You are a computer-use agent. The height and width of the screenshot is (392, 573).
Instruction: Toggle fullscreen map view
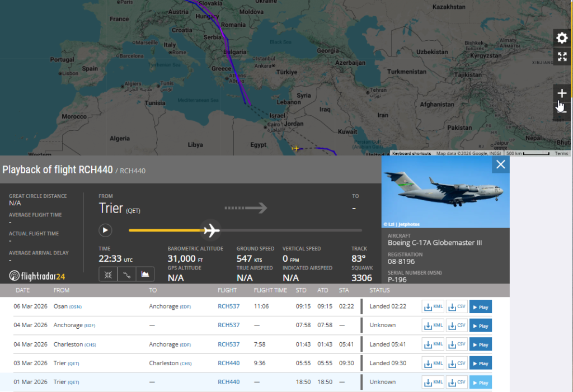coord(562,56)
